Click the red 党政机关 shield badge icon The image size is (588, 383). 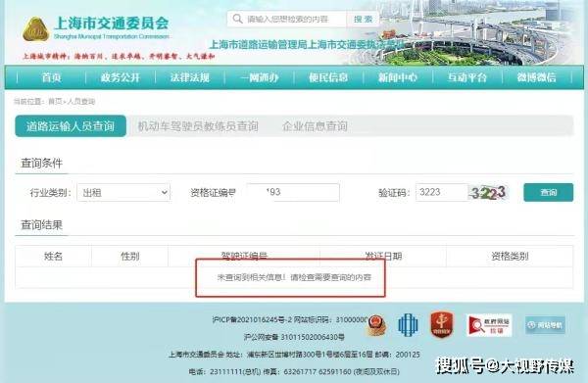(x=442, y=324)
